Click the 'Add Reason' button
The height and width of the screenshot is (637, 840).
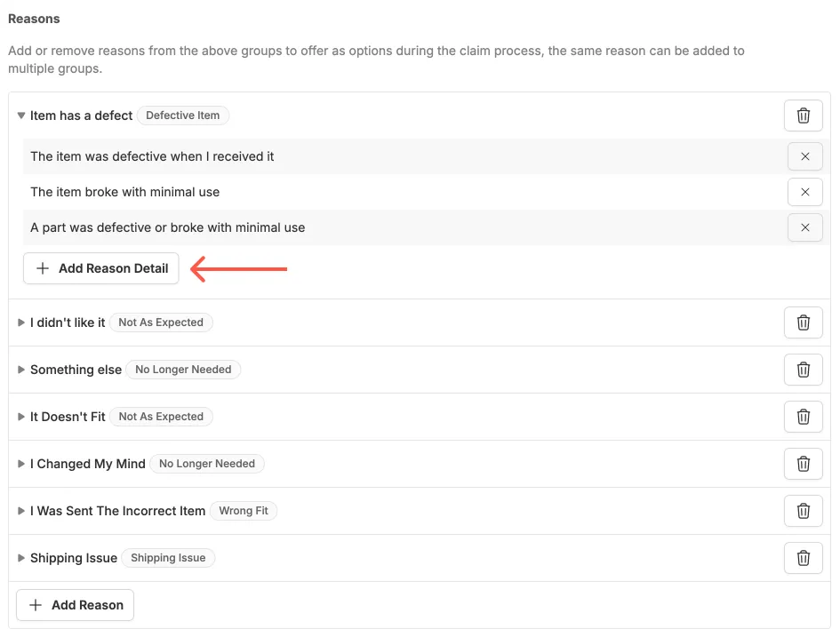coord(75,605)
